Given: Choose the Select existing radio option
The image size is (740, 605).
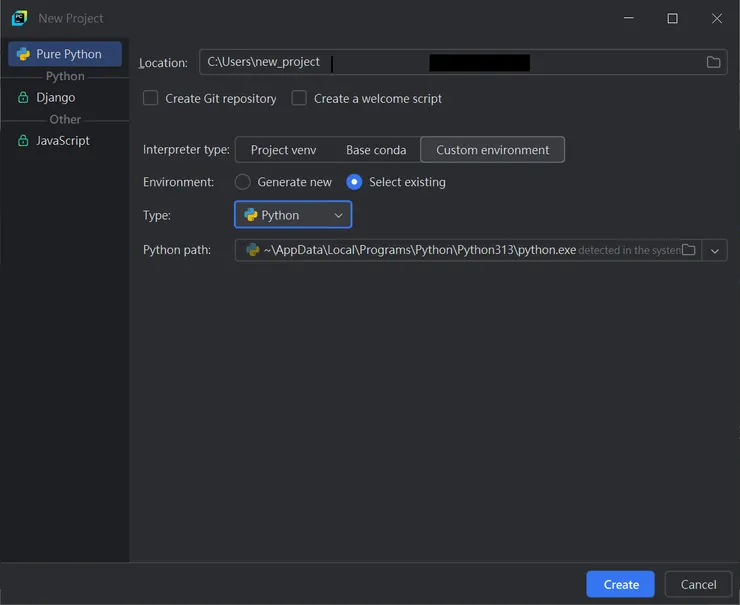Looking at the screenshot, I should click(354, 182).
